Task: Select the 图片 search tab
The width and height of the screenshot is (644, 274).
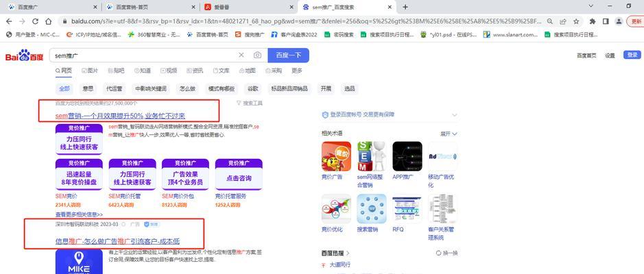Action: tap(90, 71)
